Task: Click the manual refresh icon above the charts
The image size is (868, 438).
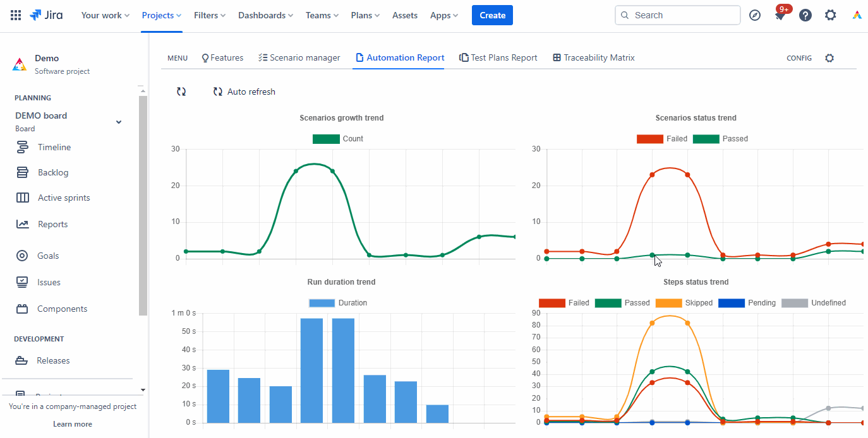Action: [181, 92]
